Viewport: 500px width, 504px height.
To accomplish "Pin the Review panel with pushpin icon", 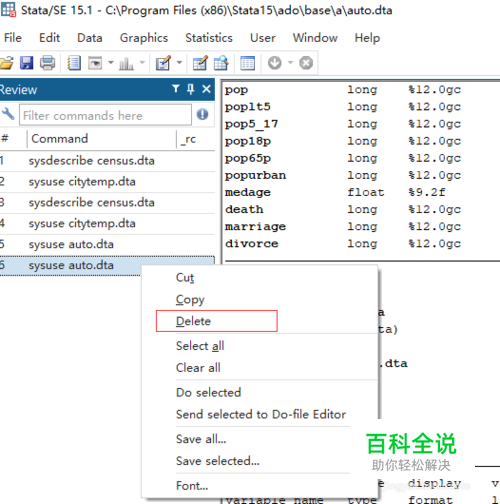I will click(191, 89).
